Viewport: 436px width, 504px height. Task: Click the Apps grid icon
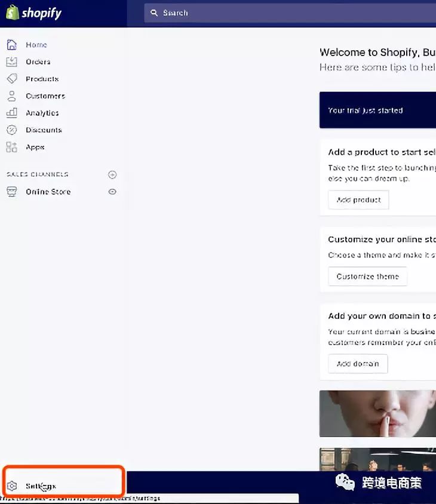(x=12, y=147)
